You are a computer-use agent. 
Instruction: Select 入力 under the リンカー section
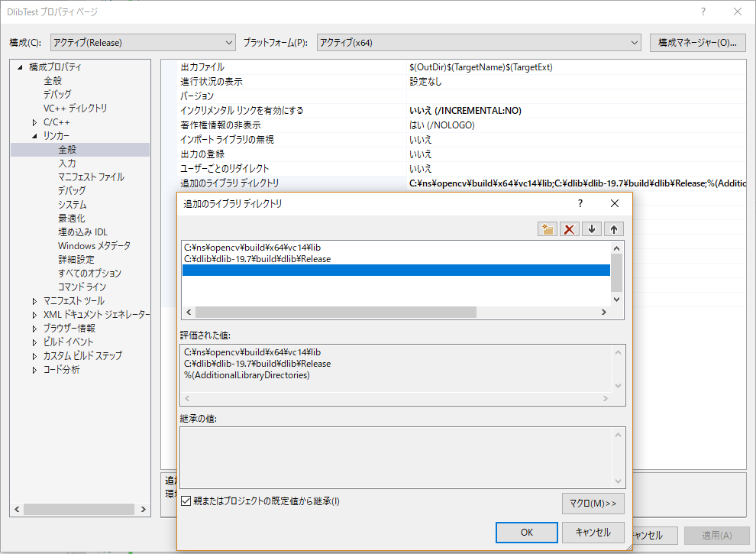coord(66,163)
